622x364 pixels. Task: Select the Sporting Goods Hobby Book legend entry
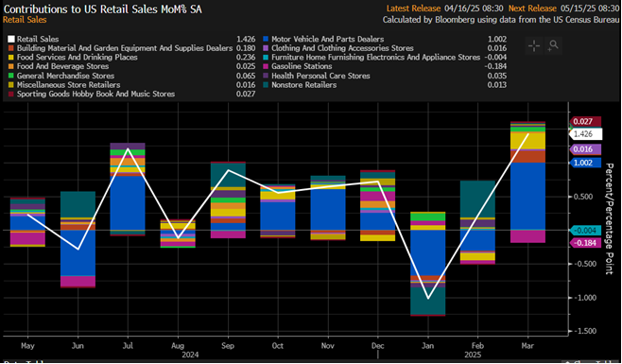[95, 95]
